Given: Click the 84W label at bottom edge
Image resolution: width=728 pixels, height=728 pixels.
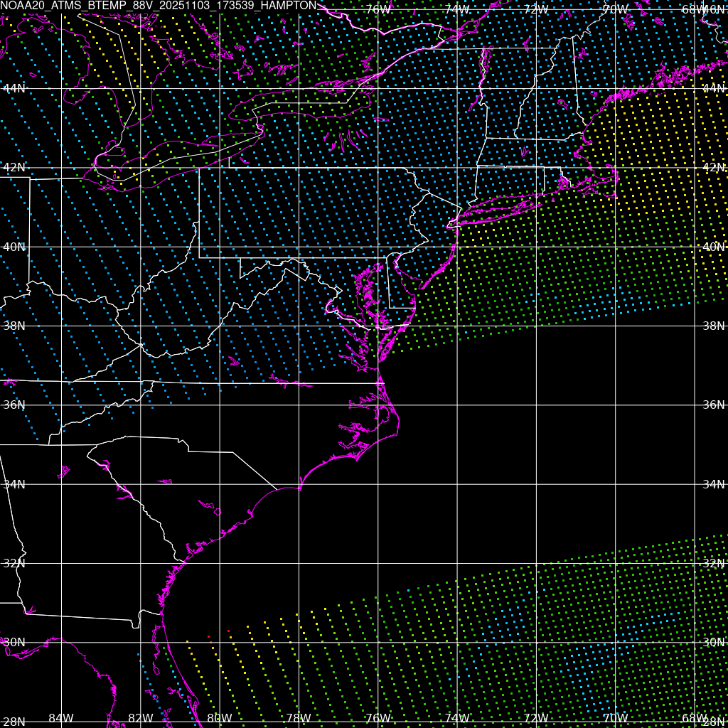Looking at the screenshot, I should tap(61, 718).
